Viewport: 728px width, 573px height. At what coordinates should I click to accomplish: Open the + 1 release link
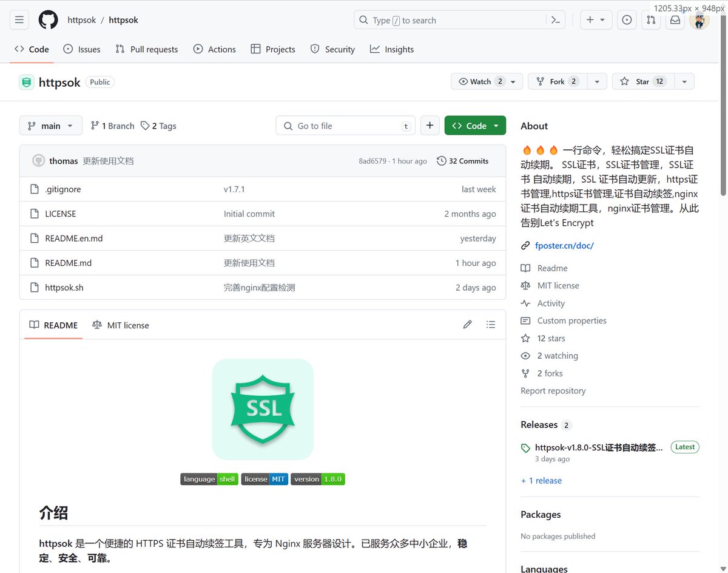click(541, 480)
